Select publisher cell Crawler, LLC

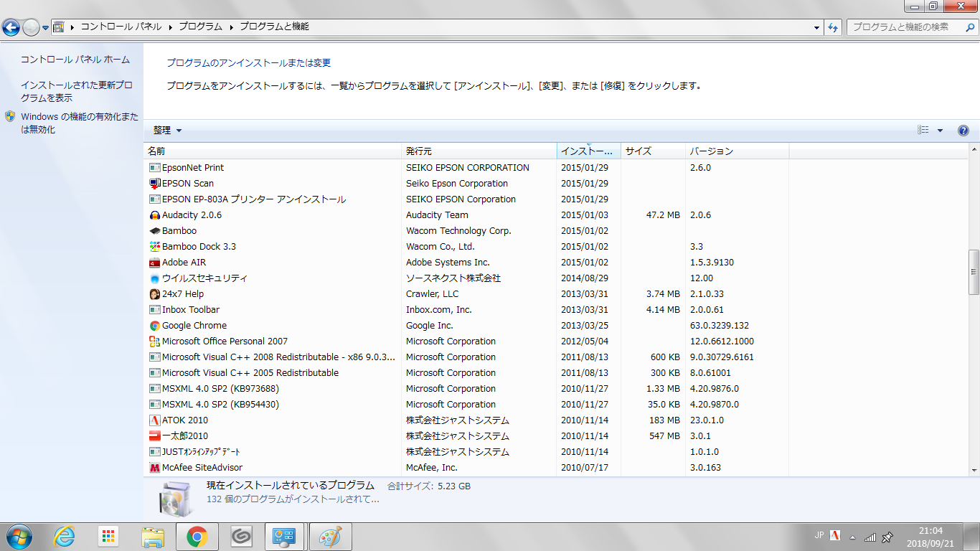432,294
